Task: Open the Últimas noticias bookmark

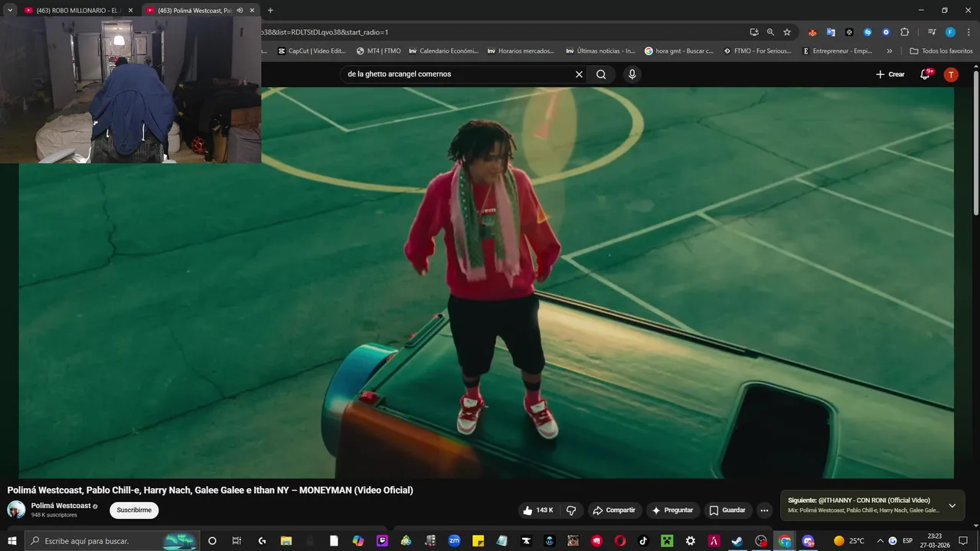Action: point(600,51)
